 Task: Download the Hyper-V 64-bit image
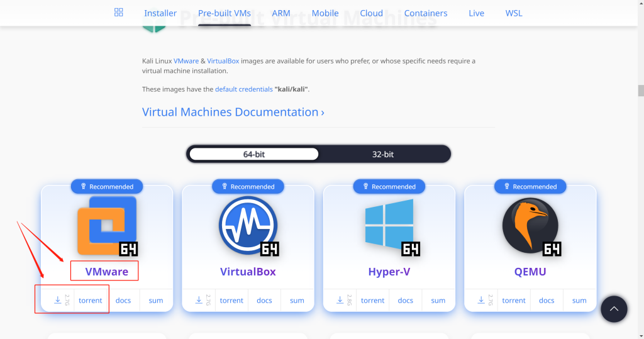[340, 301]
